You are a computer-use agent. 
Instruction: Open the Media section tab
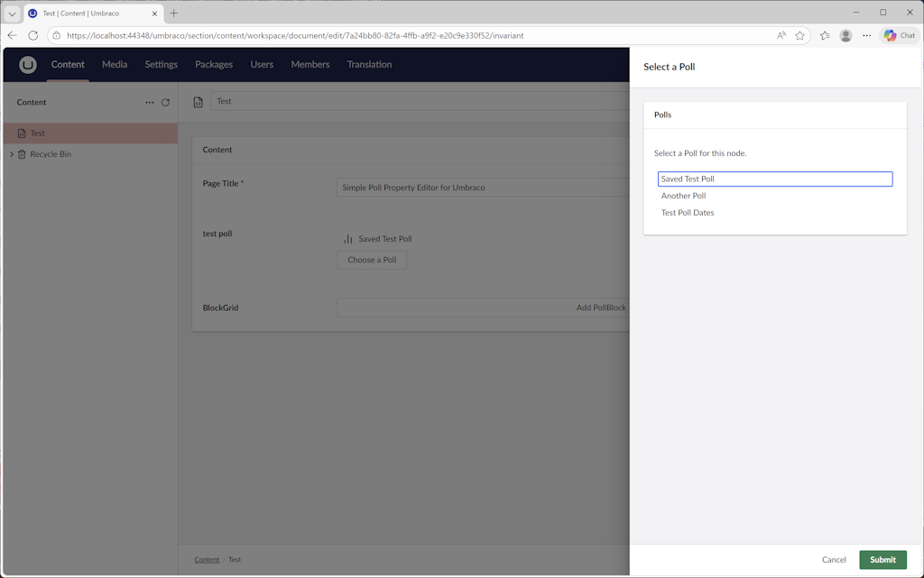(x=114, y=64)
